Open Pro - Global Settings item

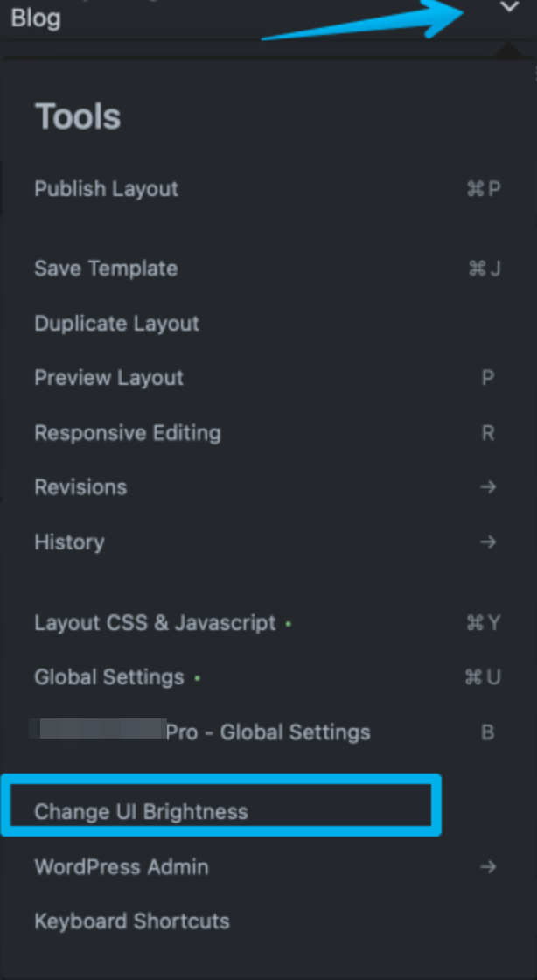[268, 732]
